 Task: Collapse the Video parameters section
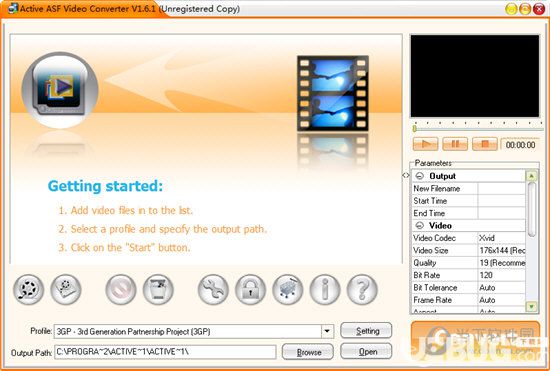point(419,225)
